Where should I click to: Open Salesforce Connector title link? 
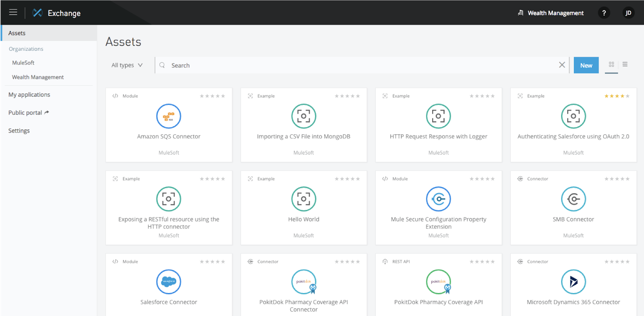(169, 302)
